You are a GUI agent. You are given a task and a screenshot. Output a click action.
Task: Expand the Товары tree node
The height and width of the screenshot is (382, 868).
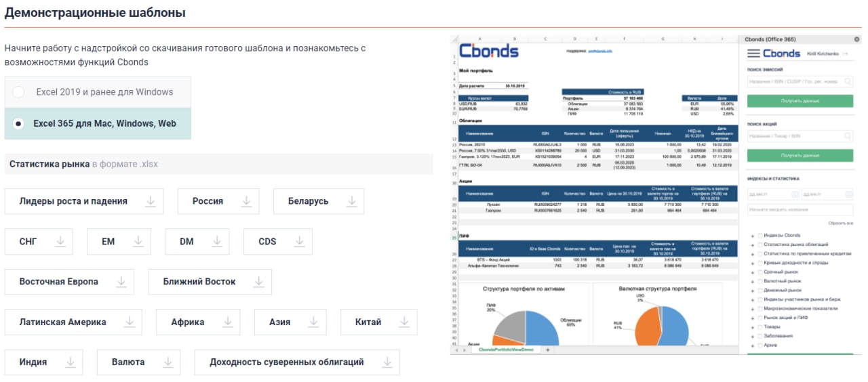coord(753,326)
